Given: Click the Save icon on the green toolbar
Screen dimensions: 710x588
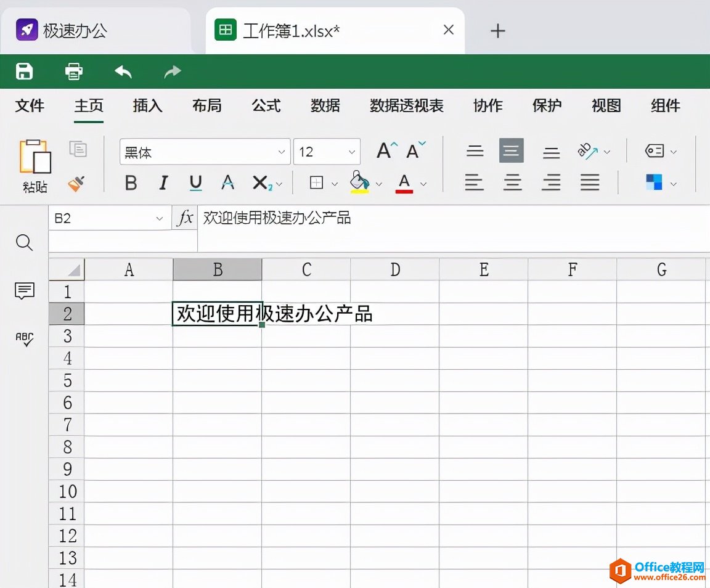Looking at the screenshot, I should click(23, 71).
